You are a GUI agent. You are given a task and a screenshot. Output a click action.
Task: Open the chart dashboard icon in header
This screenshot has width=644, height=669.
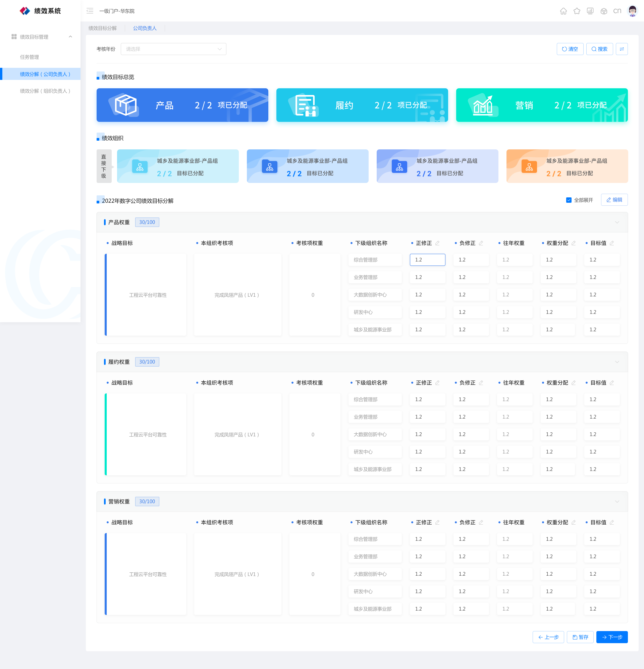pyautogui.click(x=590, y=11)
